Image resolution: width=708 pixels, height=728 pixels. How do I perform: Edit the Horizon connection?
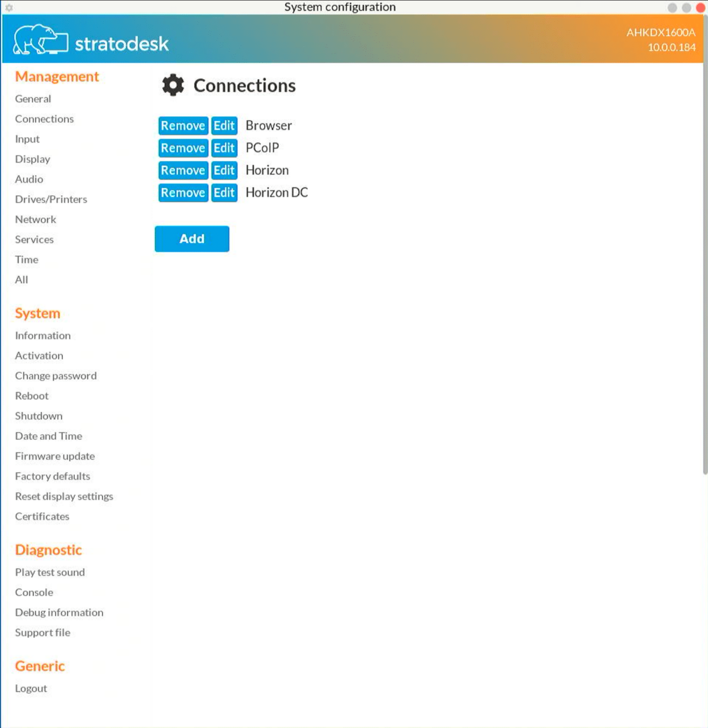coord(224,170)
